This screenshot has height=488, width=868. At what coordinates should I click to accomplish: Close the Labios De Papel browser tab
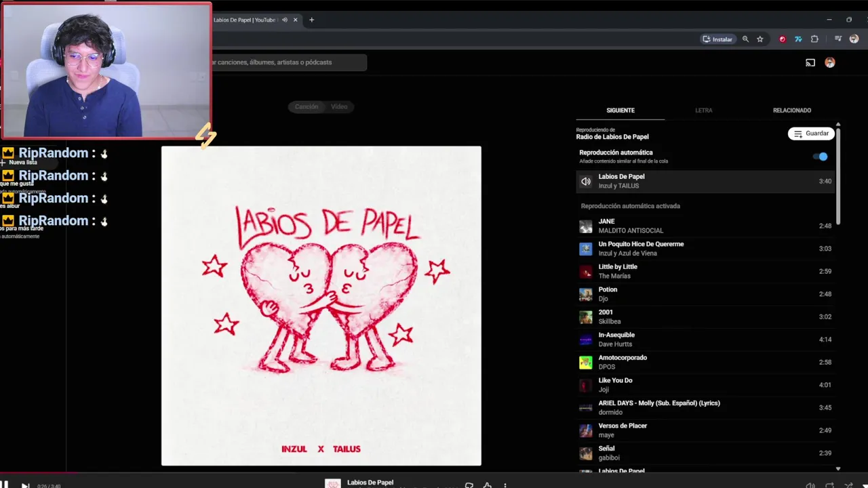(295, 20)
